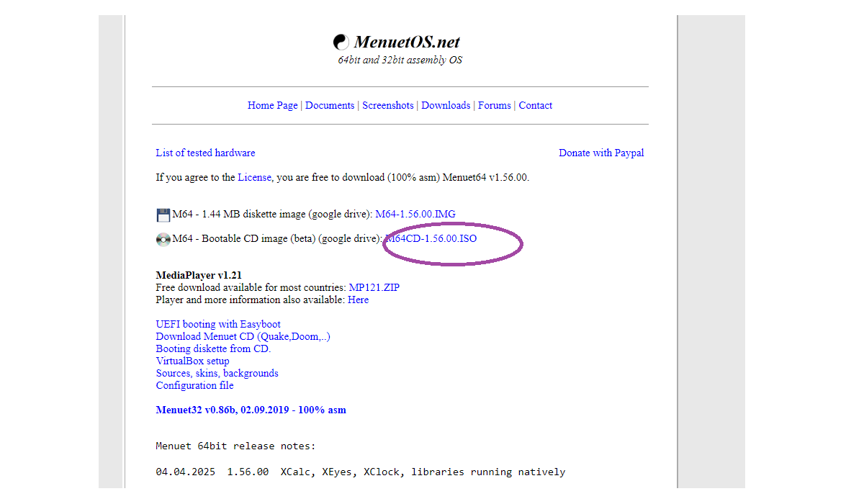Open the Home Page navigation link
864x504 pixels.
(x=273, y=105)
